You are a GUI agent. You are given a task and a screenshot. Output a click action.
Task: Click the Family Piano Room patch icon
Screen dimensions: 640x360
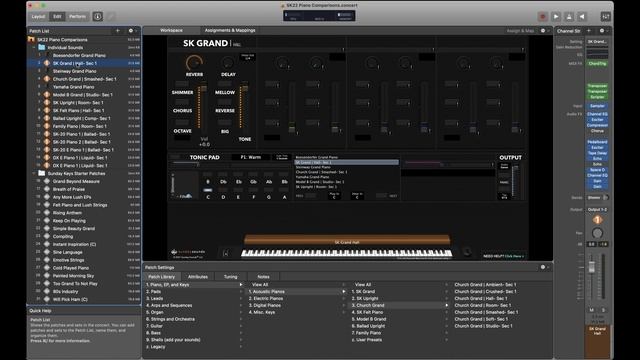point(47,126)
